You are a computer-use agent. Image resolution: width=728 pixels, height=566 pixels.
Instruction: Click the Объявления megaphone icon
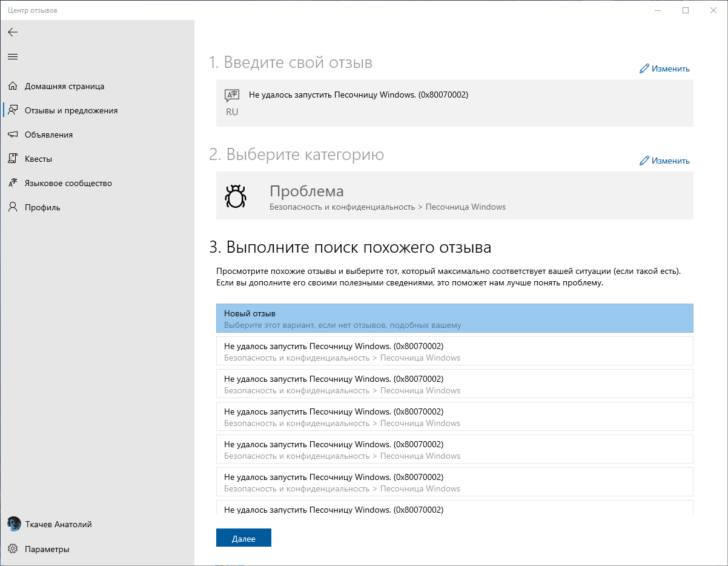pos(13,135)
